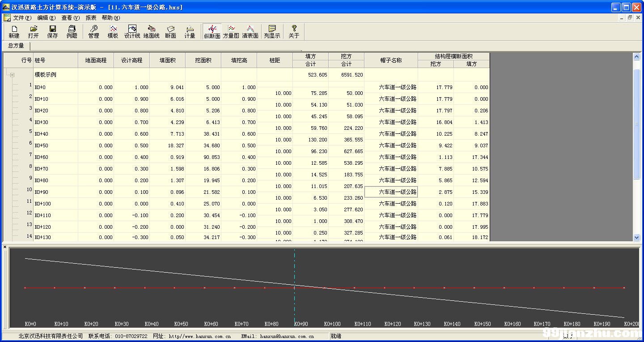
Task: Click the 管理 (Manage) toolbar icon
Action: (94, 32)
